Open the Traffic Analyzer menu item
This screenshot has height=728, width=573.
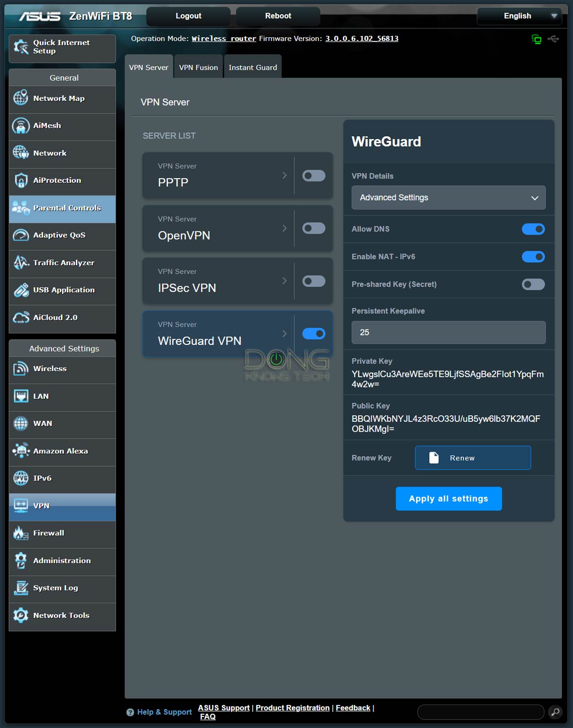coord(62,263)
